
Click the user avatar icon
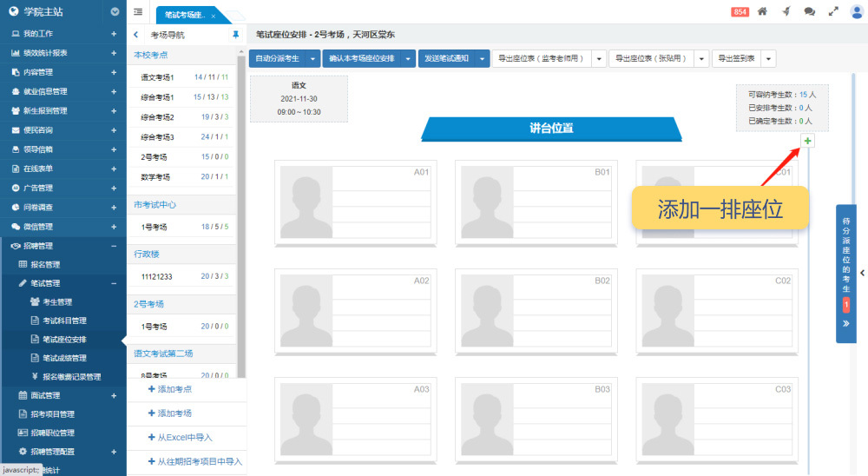pos(857,12)
